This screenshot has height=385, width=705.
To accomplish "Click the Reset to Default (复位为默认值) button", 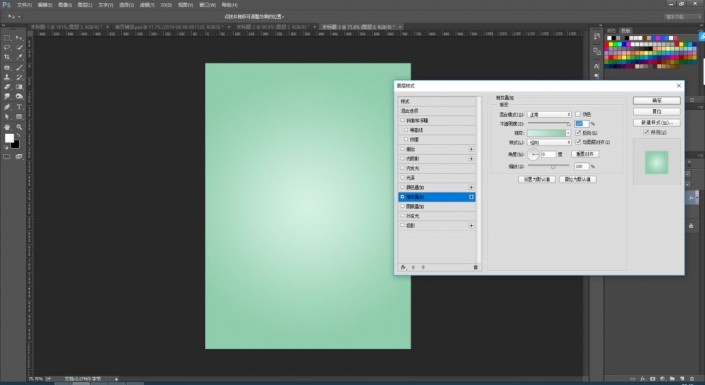I will [x=578, y=179].
